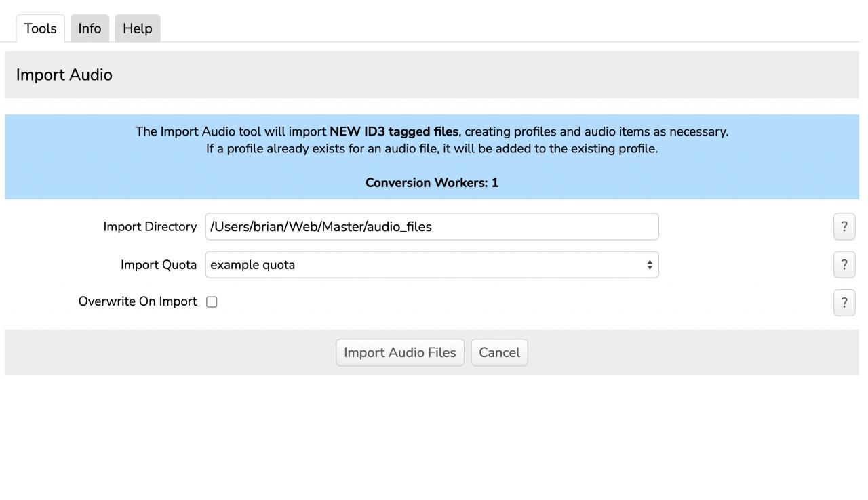Click the Import Audio heading

[64, 75]
